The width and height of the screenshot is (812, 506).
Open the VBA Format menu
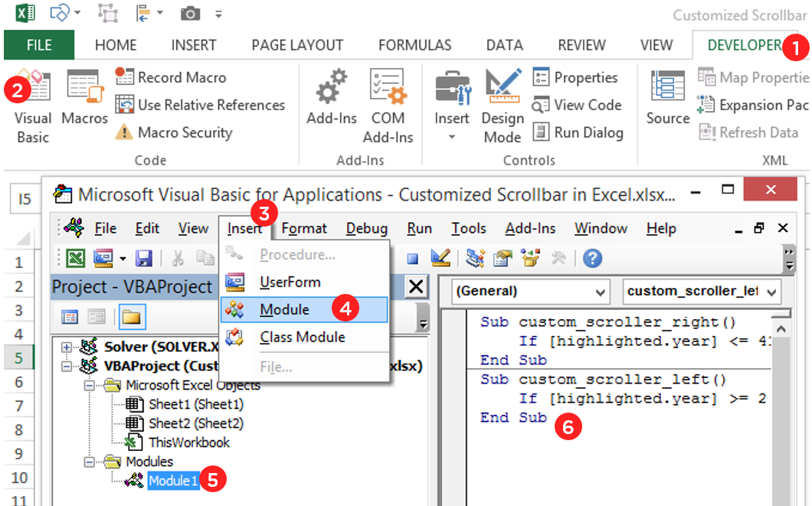pos(304,228)
